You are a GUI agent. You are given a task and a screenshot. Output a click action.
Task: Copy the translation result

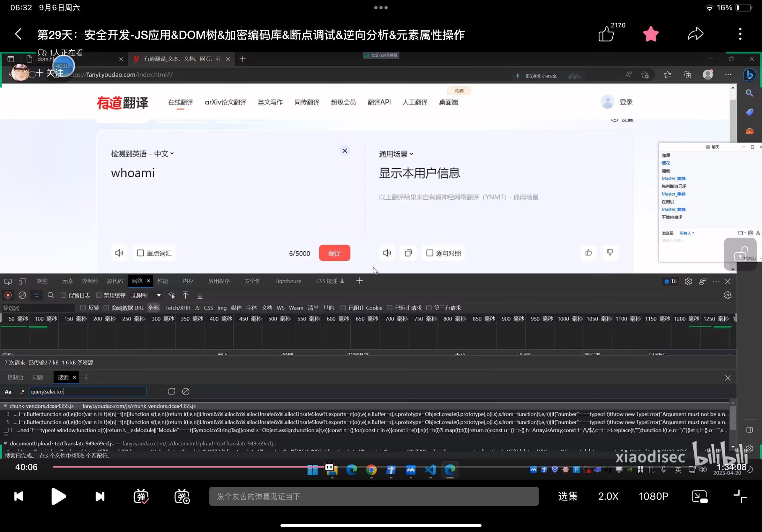tap(408, 253)
